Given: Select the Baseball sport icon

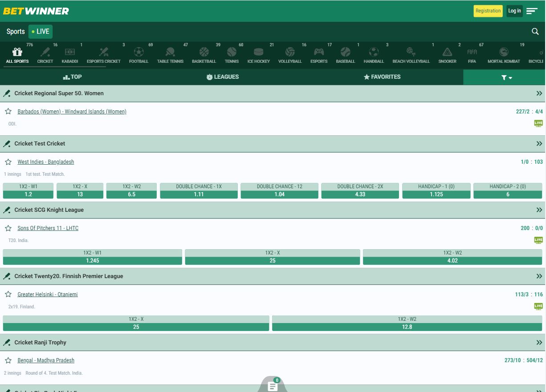Looking at the screenshot, I should point(345,52).
